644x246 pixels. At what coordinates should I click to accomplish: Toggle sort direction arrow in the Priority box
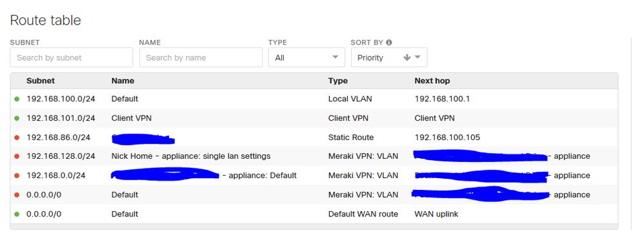407,57
